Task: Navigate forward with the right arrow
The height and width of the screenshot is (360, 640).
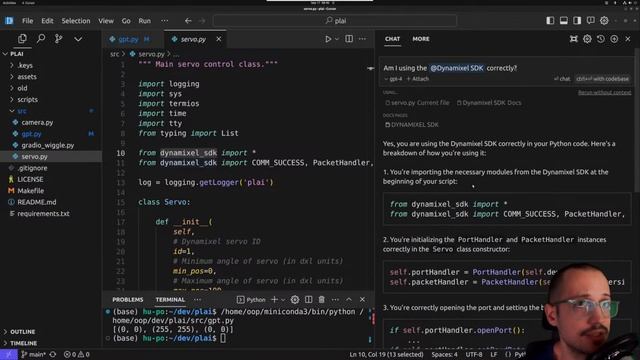Action: tap(202, 20)
